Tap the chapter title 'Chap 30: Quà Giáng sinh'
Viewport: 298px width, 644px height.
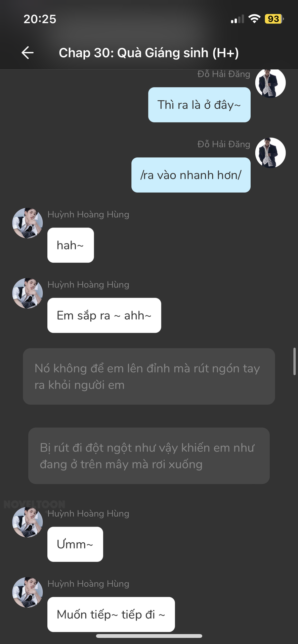coord(149,53)
